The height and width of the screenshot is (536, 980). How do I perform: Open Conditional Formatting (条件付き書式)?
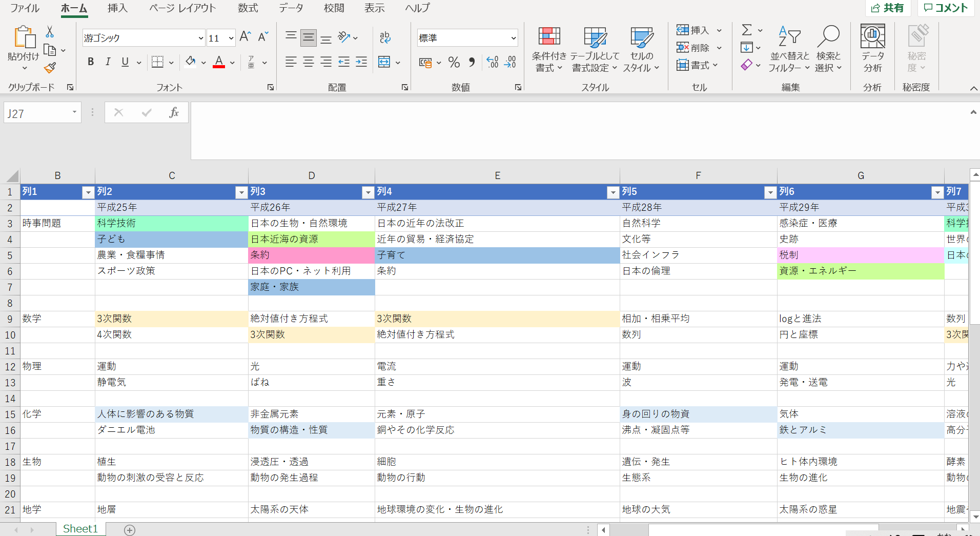coord(549,50)
